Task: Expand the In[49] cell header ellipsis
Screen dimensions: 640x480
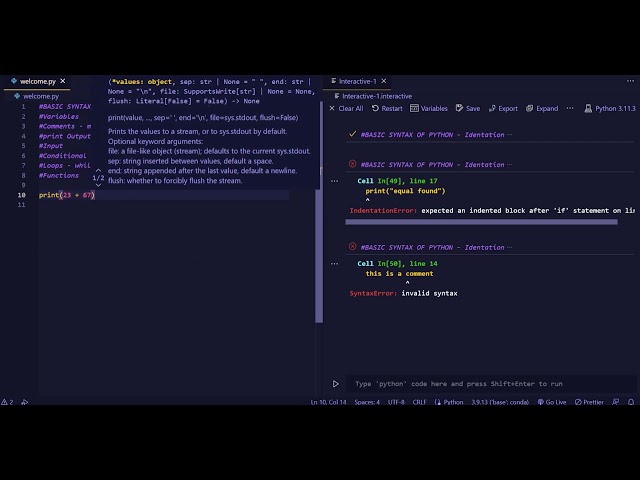Action: pyautogui.click(x=509, y=165)
